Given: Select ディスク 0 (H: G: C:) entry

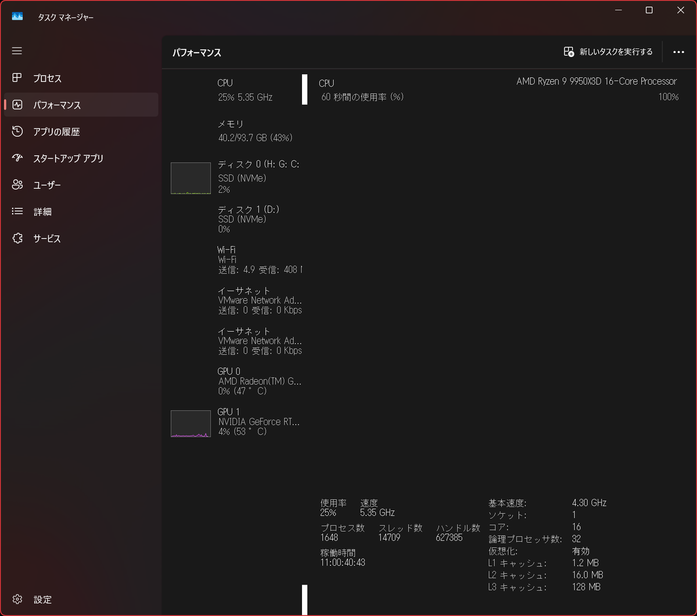Looking at the screenshot, I should [235, 177].
